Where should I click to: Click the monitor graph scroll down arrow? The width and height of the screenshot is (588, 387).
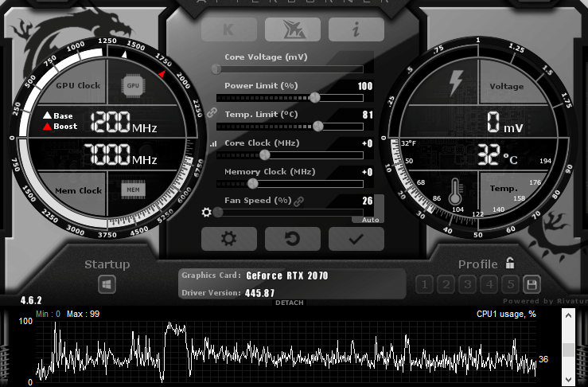[x=568, y=380]
